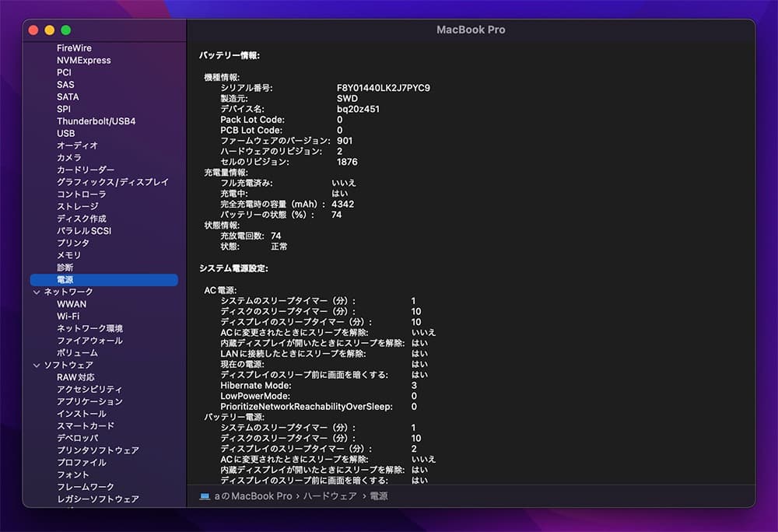Select カメラ in the sidebar
This screenshot has height=532, width=778.
pyautogui.click(x=69, y=158)
